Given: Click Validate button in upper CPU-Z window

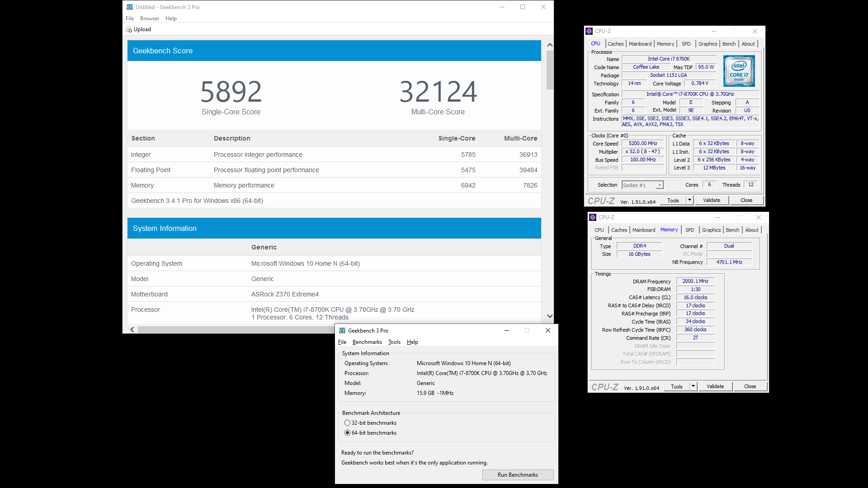Looking at the screenshot, I should coord(712,200).
